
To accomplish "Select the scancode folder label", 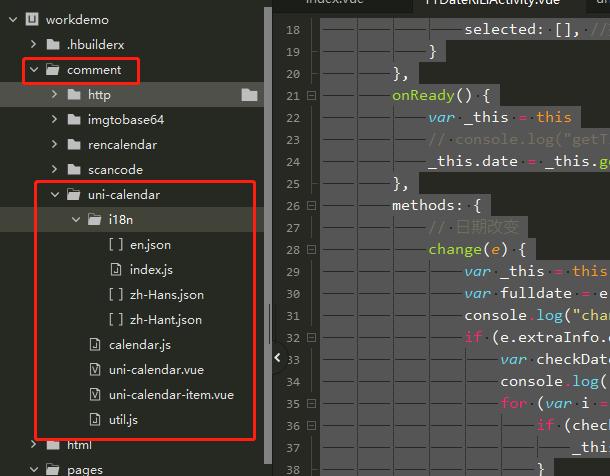I will point(115,170).
